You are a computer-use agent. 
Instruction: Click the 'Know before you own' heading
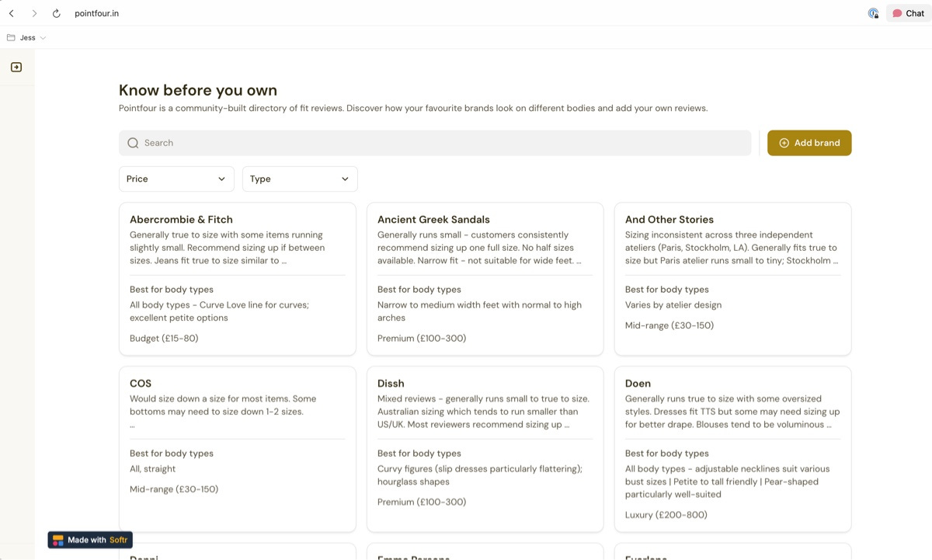click(x=198, y=90)
